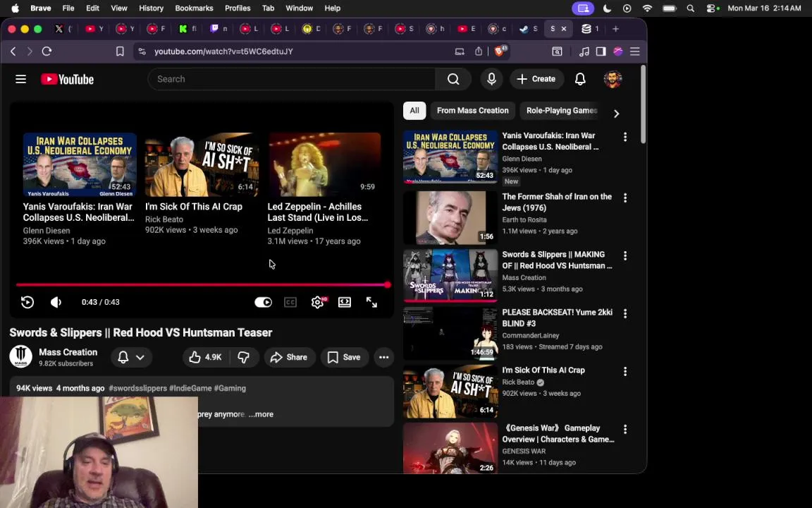
Task: Open Genesis War Gameplay Overview title
Action: pos(558,433)
